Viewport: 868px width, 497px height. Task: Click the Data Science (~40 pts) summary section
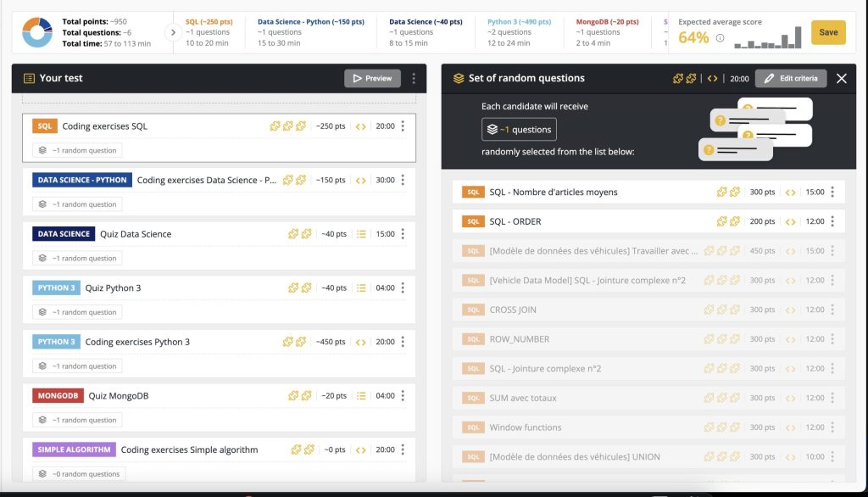[426, 32]
